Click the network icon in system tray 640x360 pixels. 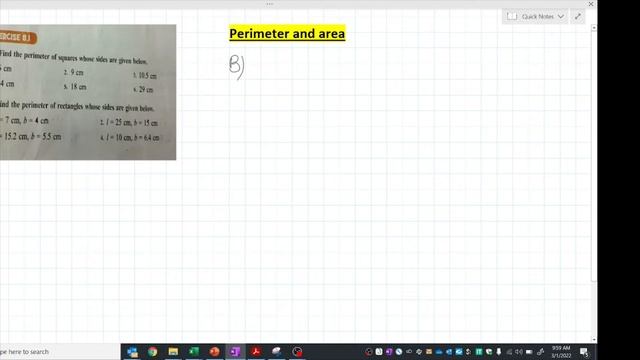[509, 352]
